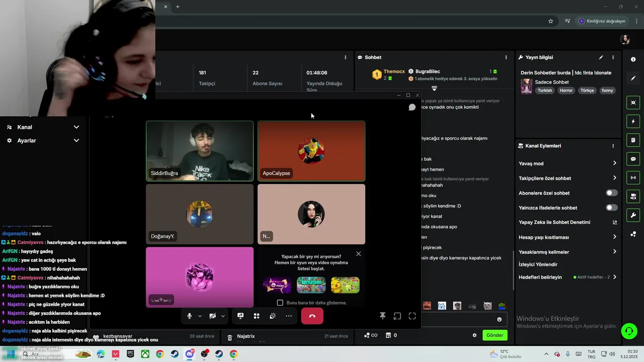Viewport: 644px width, 362px height.
Task: Toggle 'Abonelere özel sohbet' switch
Action: (611, 193)
